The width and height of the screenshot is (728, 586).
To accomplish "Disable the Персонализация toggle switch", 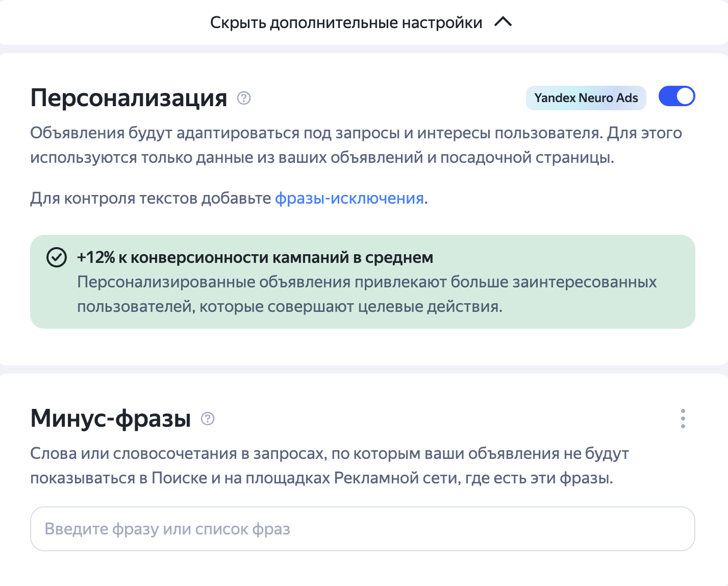I will 676,96.
